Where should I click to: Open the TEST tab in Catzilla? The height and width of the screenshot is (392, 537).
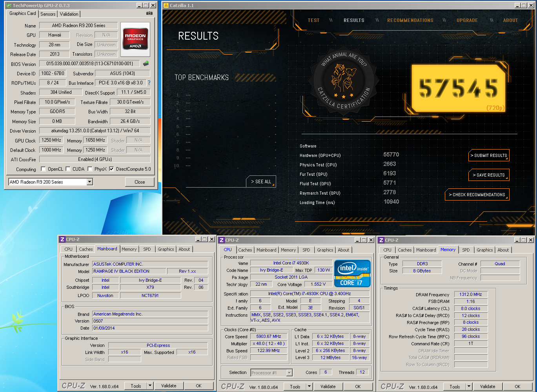(x=313, y=20)
